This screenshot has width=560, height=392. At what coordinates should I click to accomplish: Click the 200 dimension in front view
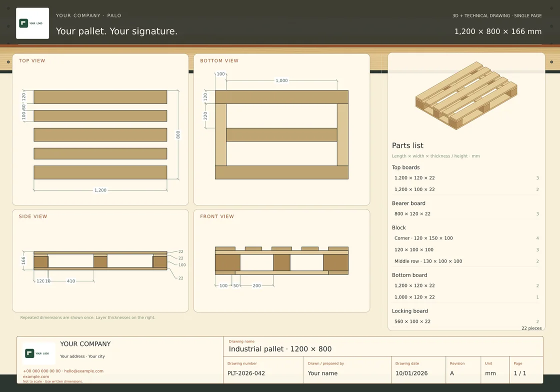(257, 285)
